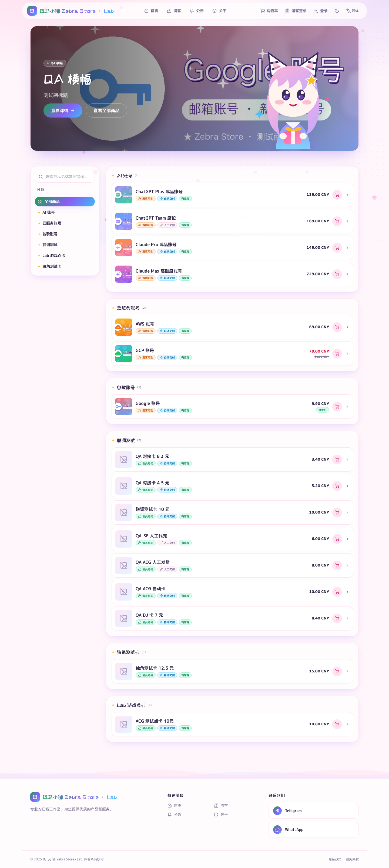Open 博客 in top navigation

pyautogui.click(x=174, y=11)
